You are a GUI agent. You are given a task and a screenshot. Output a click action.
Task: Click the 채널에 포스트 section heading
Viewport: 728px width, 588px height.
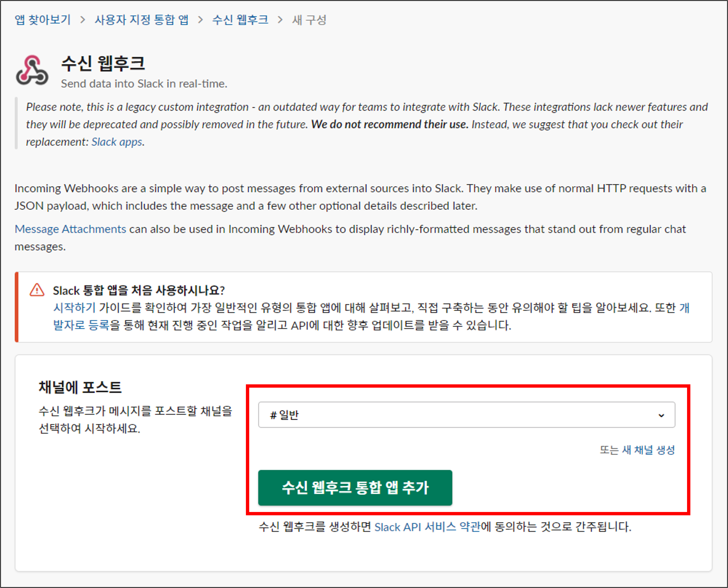(x=80, y=387)
